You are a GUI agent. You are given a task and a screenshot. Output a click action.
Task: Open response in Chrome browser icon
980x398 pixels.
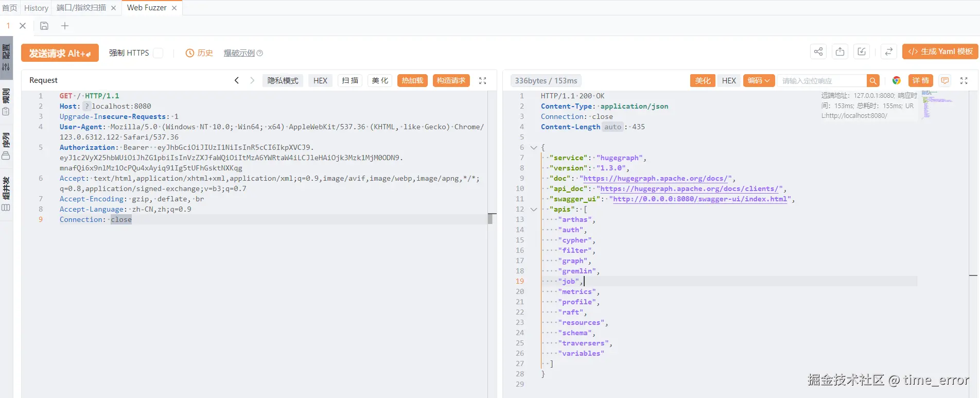tap(897, 80)
